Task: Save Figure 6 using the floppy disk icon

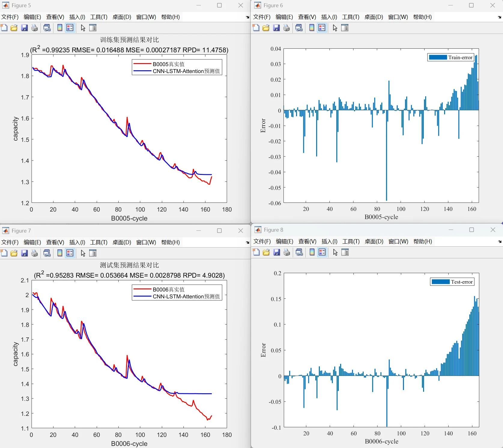Action: (276, 28)
